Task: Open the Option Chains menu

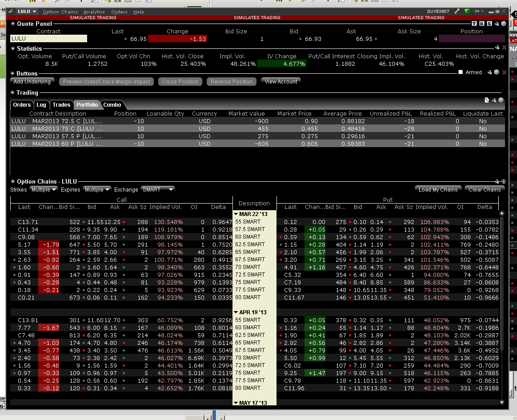Action: pyautogui.click(x=60, y=12)
